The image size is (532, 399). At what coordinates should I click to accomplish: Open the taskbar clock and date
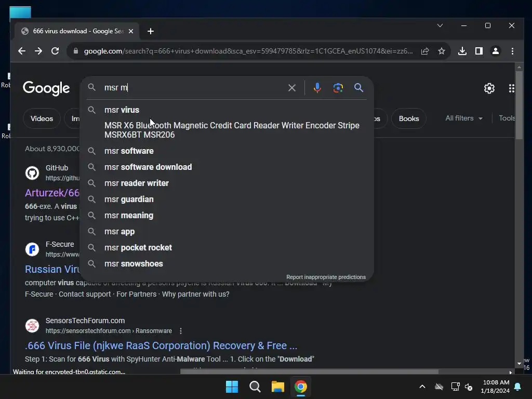(495, 387)
